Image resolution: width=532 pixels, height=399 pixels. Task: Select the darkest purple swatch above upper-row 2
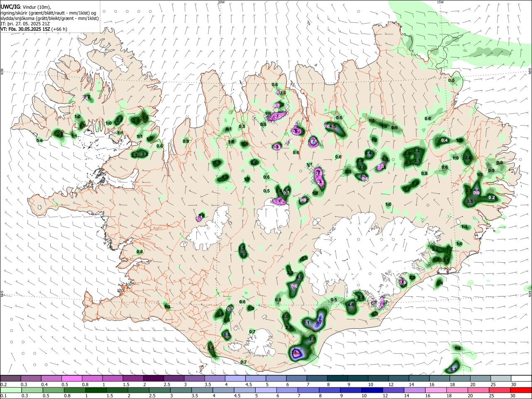(153, 379)
